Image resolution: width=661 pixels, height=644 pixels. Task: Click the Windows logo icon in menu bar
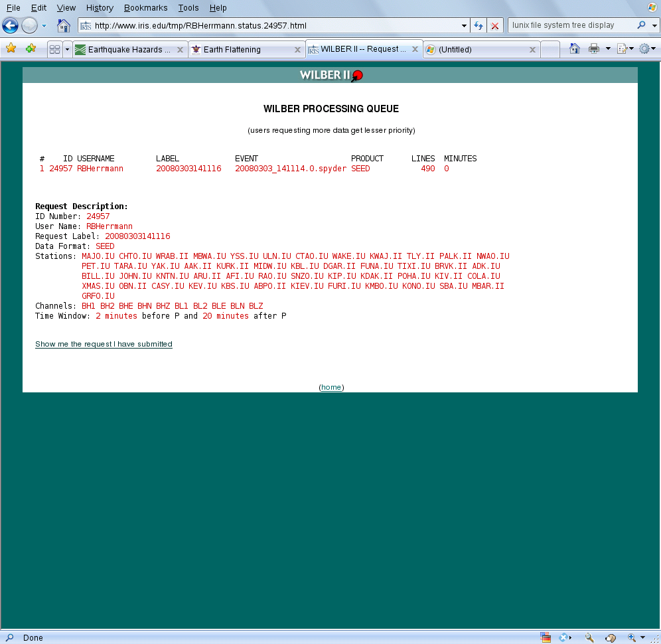point(652,7)
